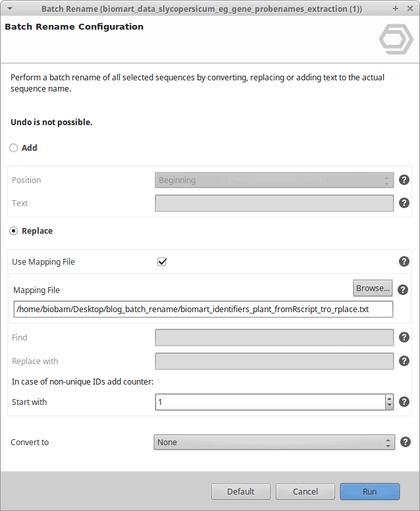Uncheck the Use Mapping File checkbox

point(162,261)
